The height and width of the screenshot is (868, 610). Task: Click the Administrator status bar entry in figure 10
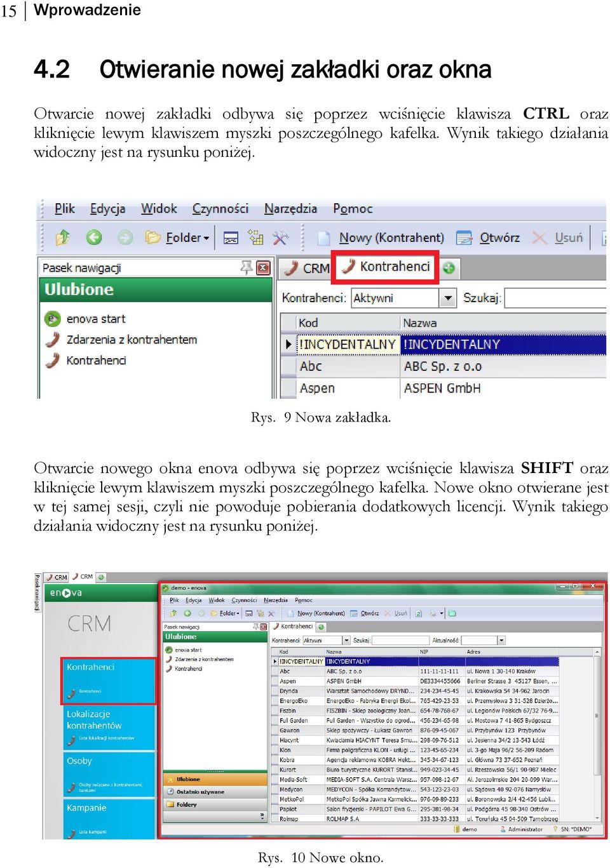(x=521, y=829)
